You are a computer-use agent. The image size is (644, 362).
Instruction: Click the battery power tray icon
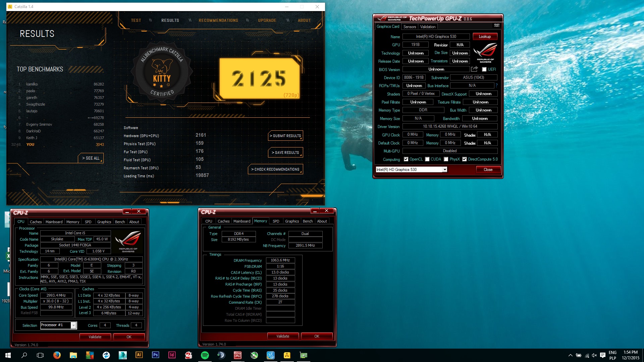point(578,355)
